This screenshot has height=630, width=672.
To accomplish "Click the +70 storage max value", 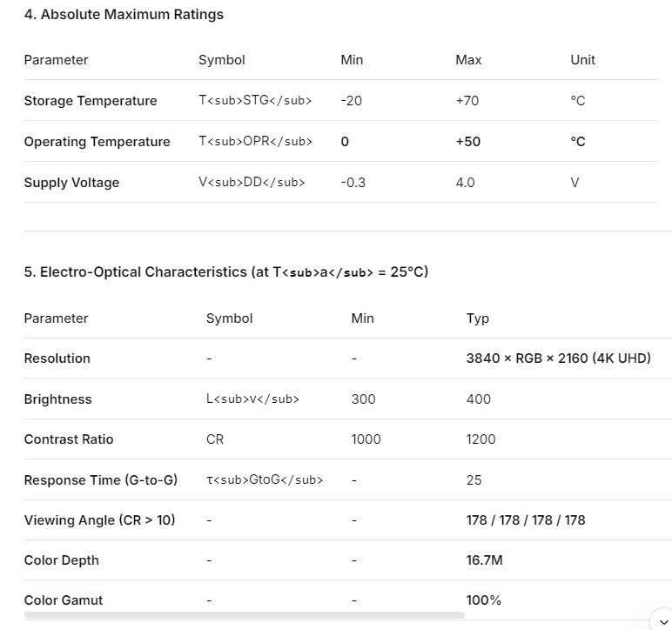I will [467, 101].
